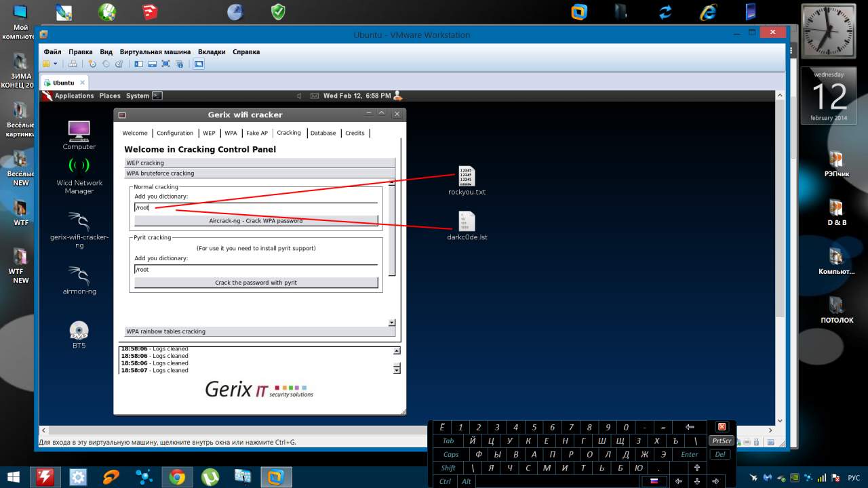Click the log area scroll up arrow
Viewport: 868px width, 488px height.
[x=397, y=350]
